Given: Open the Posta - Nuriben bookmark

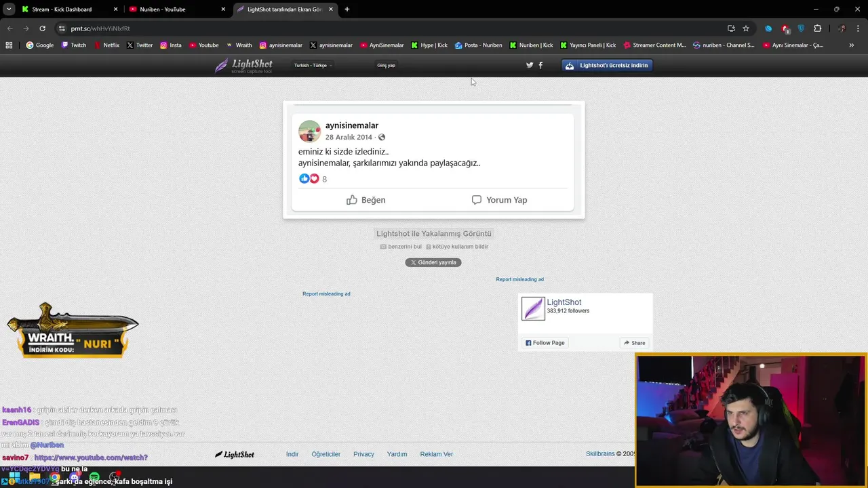Looking at the screenshot, I should 479,45.
